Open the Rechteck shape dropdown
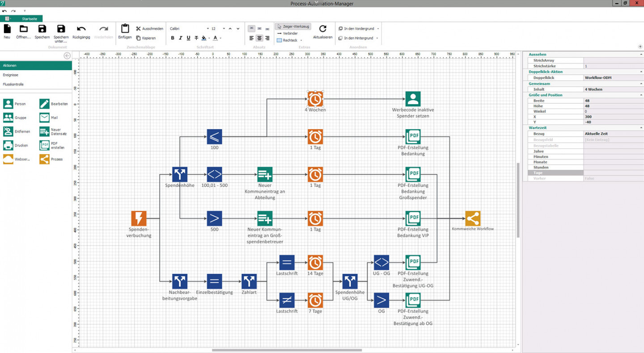644x353 pixels. tap(301, 41)
